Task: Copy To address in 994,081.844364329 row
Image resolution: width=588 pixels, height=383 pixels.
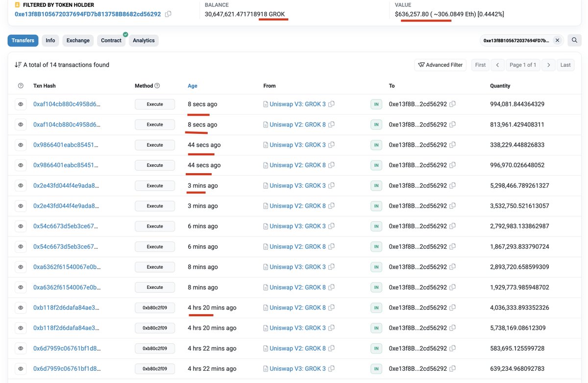Action: point(452,104)
